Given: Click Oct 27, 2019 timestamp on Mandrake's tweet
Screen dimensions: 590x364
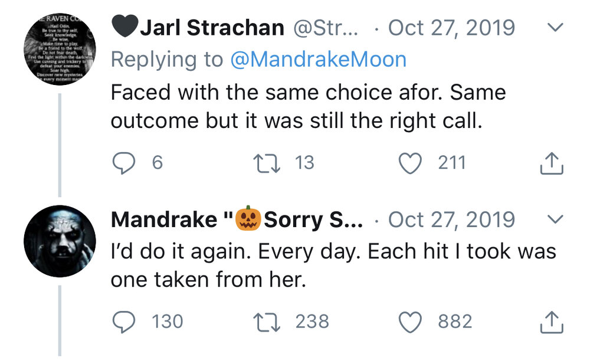Looking at the screenshot, I should click(x=451, y=219).
